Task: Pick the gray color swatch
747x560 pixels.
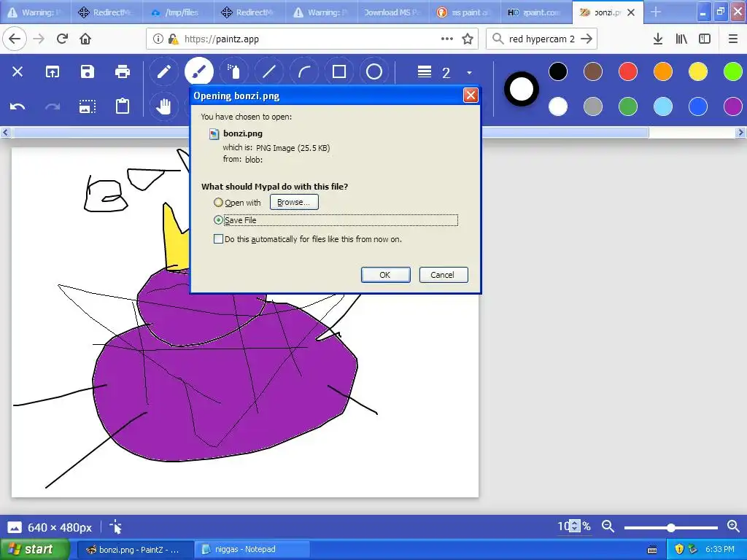Action: point(593,106)
